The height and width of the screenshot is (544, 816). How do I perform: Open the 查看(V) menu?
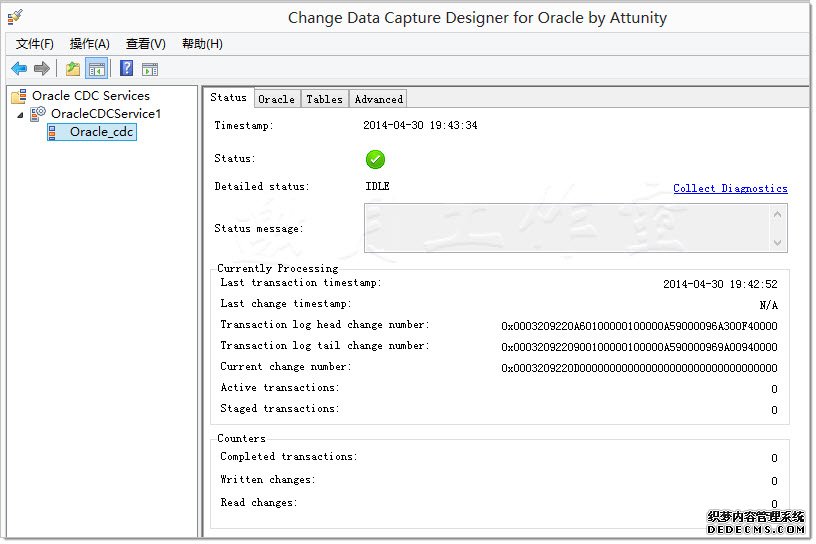(146, 44)
